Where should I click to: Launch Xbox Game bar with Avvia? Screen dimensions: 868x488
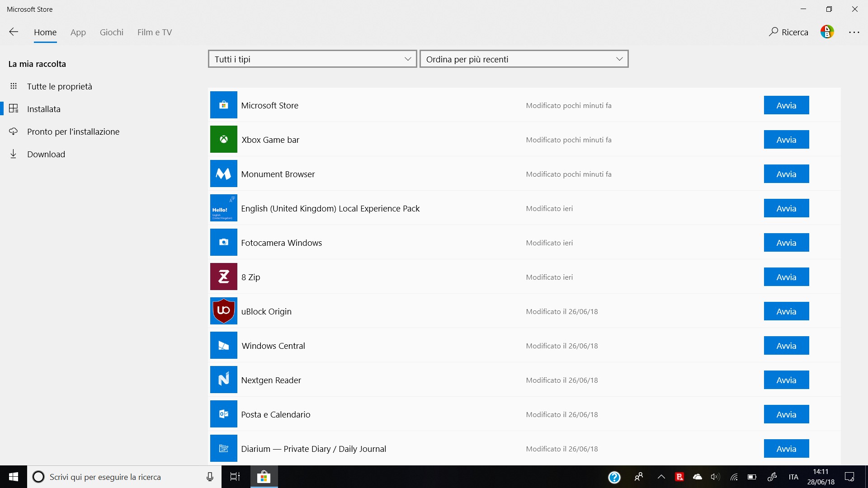[x=786, y=139]
